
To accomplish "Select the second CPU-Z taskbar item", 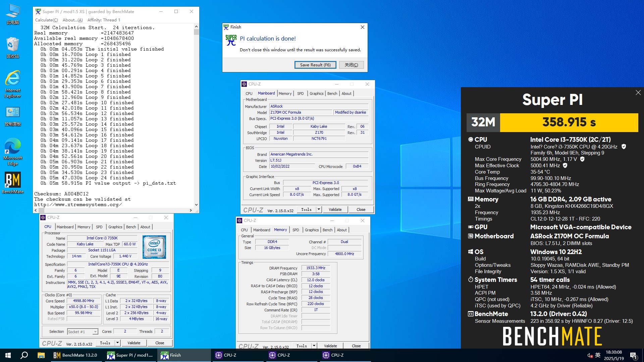I will click(291, 355).
